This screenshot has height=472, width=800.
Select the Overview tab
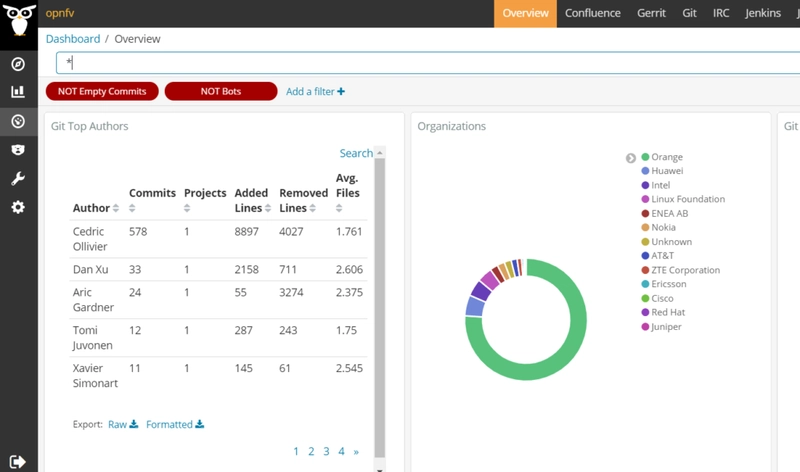(x=525, y=13)
